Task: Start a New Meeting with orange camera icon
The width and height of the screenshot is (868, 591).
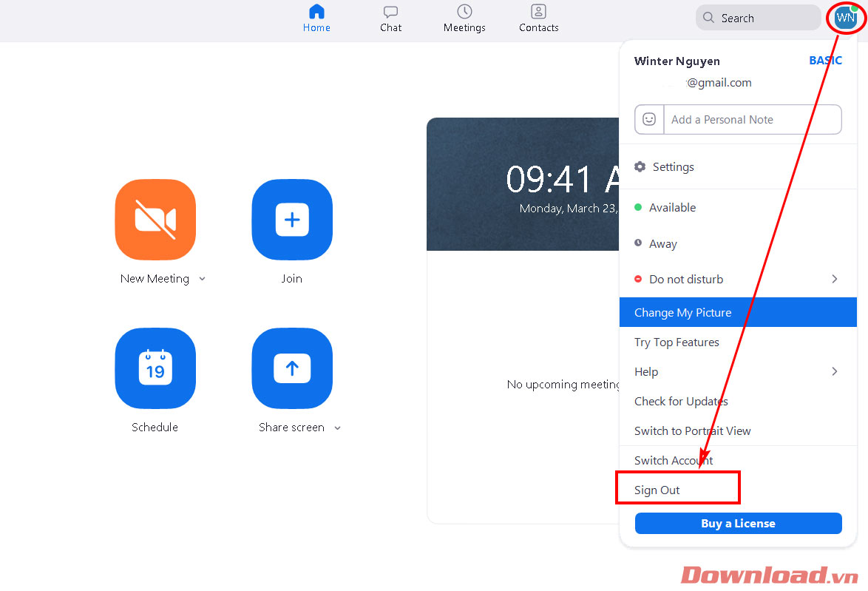Action: click(155, 220)
